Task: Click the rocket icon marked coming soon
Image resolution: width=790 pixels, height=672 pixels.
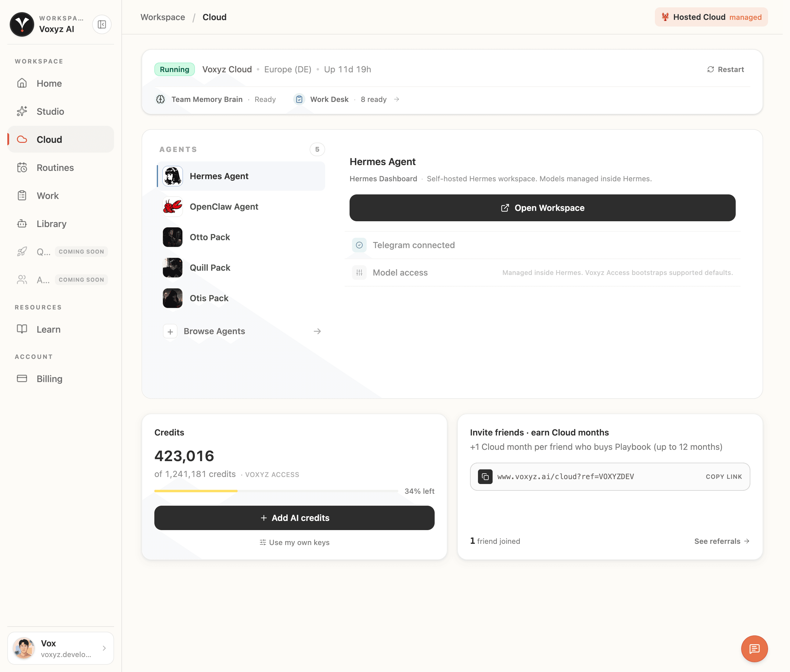Action: (x=22, y=251)
